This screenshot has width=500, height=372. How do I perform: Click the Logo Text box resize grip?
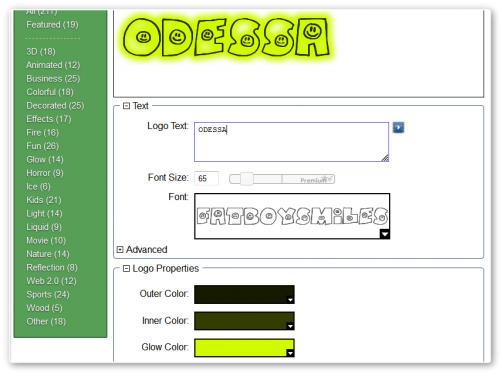pyautogui.click(x=385, y=158)
